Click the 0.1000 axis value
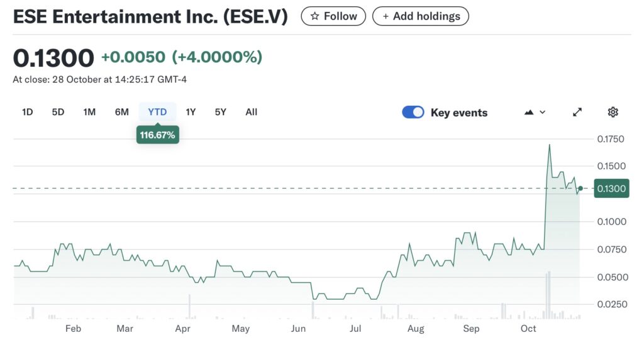The height and width of the screenshot is (352, 644). pyautogui.click(x=611, y=222)
